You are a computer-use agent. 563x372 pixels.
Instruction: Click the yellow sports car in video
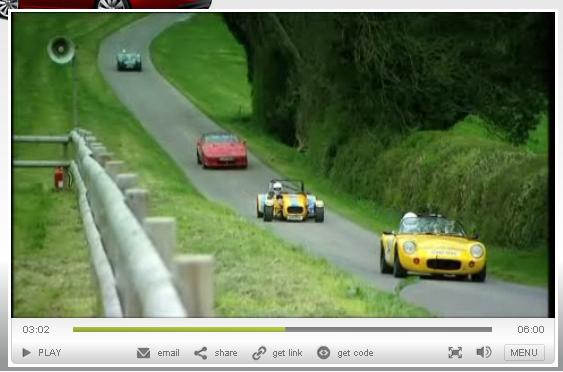click(x=433, y=247)
